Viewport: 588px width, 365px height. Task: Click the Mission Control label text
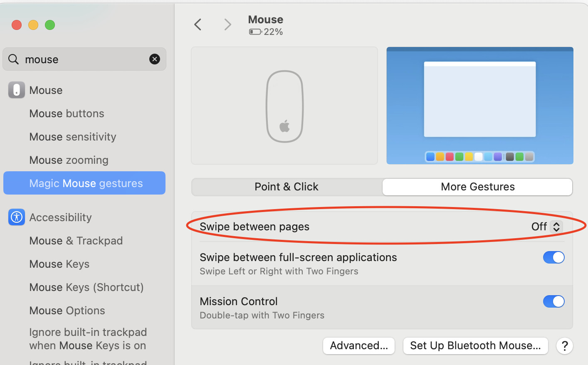click(239, 301)
